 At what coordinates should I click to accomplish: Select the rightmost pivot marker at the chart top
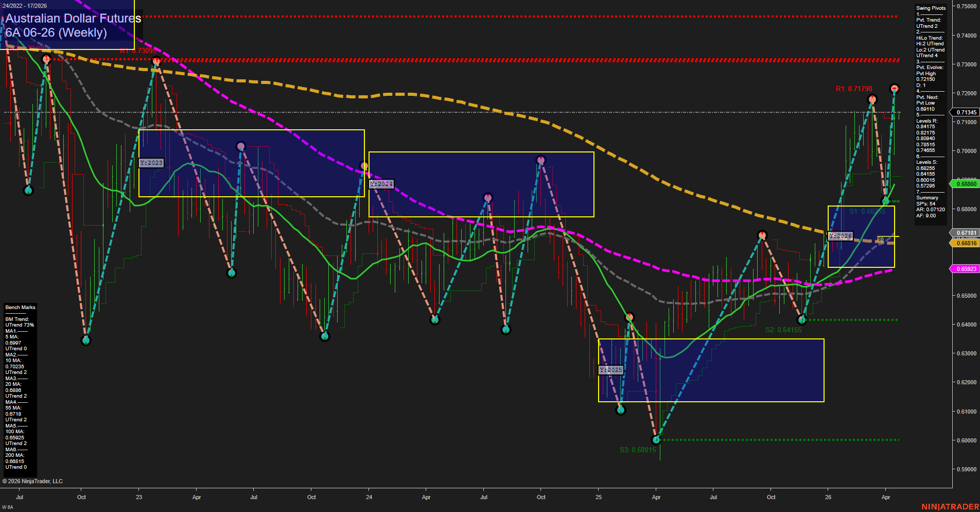coord(895,89)
